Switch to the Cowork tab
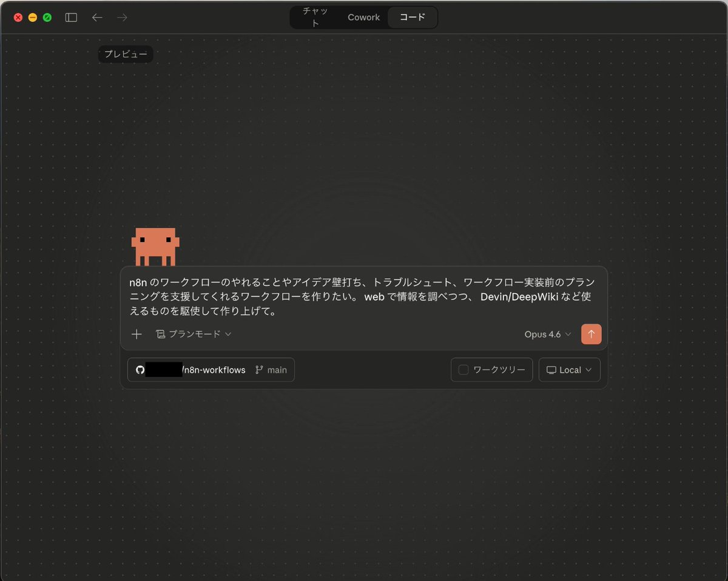The image size is (728, 581). [x=363, y=18]
